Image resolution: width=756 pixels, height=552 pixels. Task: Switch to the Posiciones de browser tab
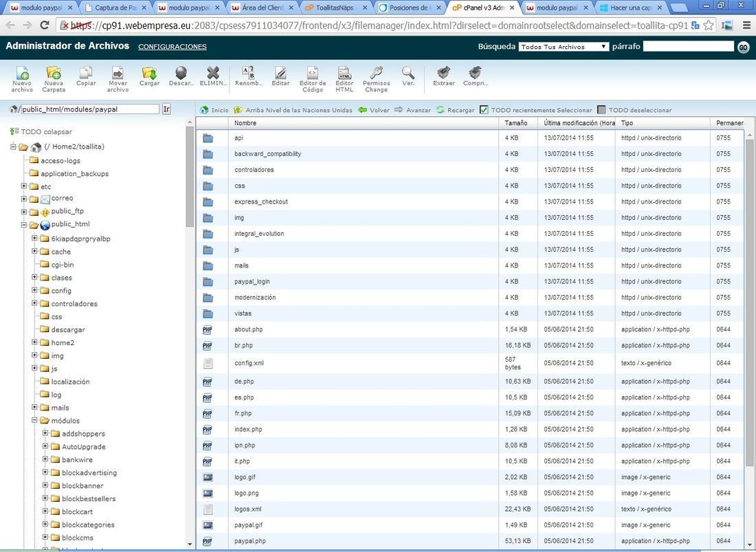pyautogui.click(x=410, y=8)
